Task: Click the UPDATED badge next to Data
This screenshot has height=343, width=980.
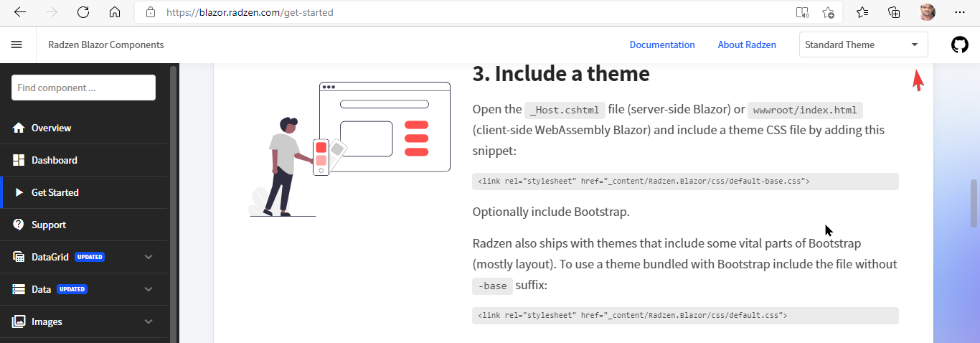Action: pos(72,289)
